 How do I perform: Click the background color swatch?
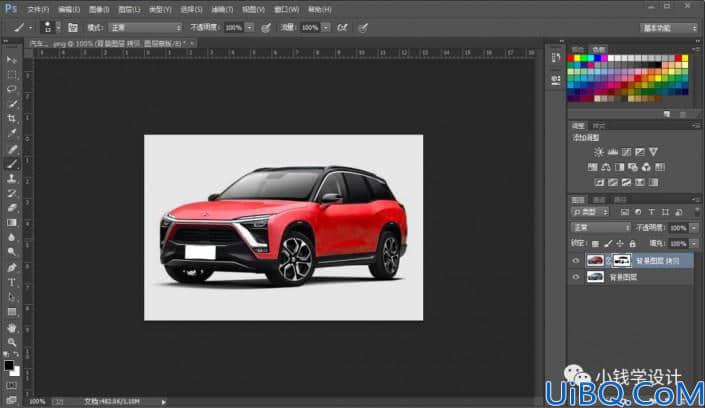pyautogui.click(x=16, y=372)
